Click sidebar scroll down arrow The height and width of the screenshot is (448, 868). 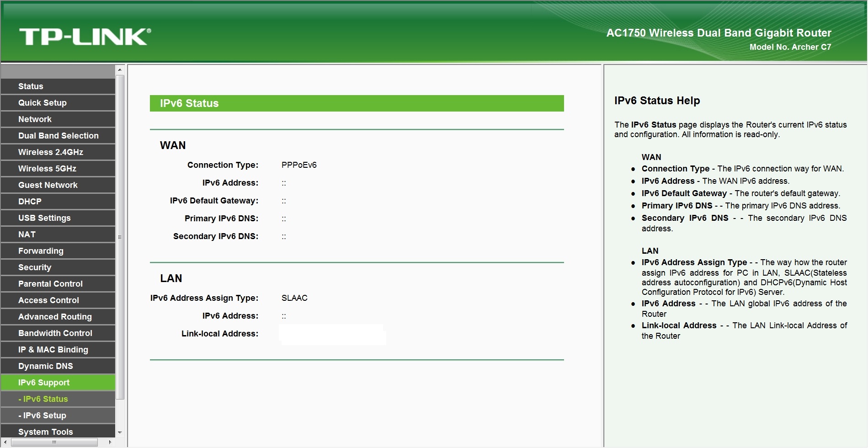[120, 432]
